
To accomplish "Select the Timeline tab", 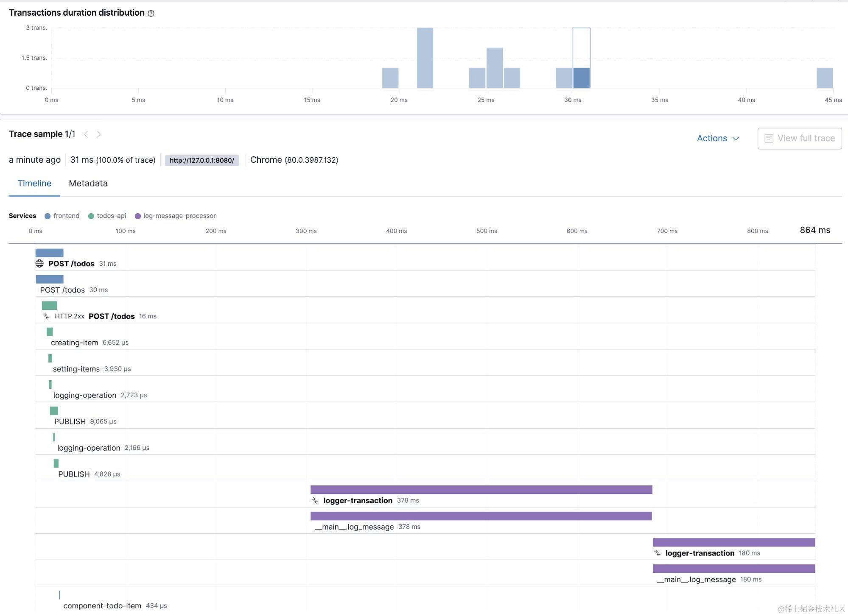I will 34,184.
